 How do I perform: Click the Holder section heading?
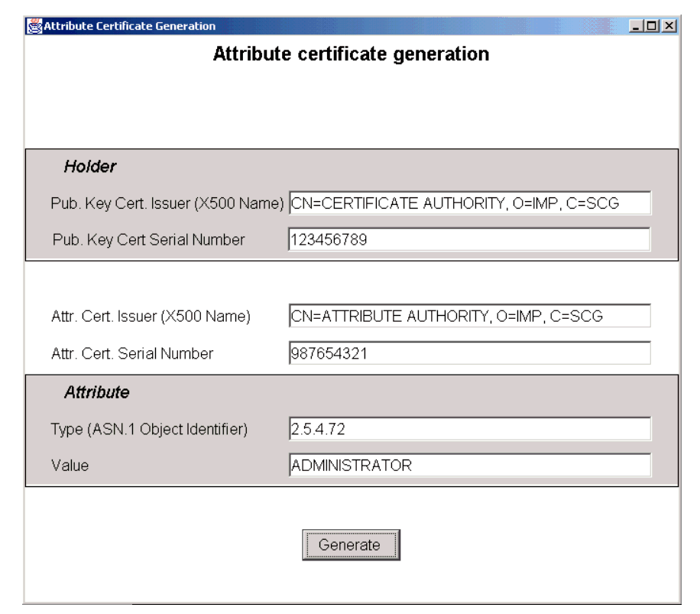click(x=89, y=167)
